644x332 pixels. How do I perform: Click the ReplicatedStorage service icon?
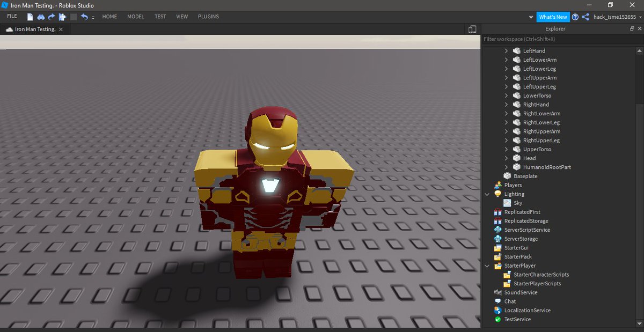497,221
